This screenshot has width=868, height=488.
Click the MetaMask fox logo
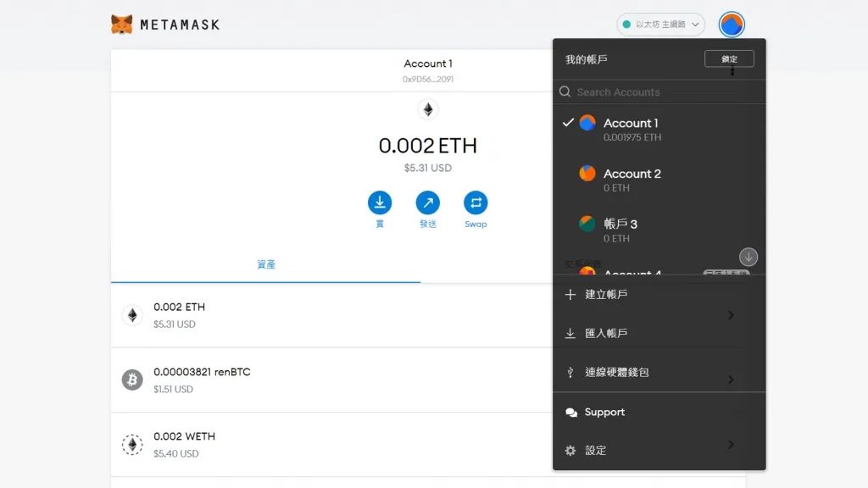(x=122, y=25)
